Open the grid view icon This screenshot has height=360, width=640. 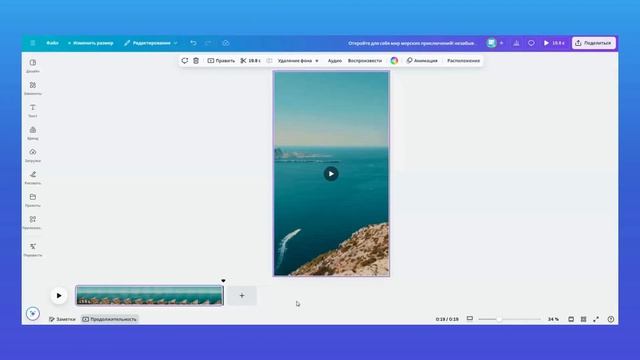point(584,319)
